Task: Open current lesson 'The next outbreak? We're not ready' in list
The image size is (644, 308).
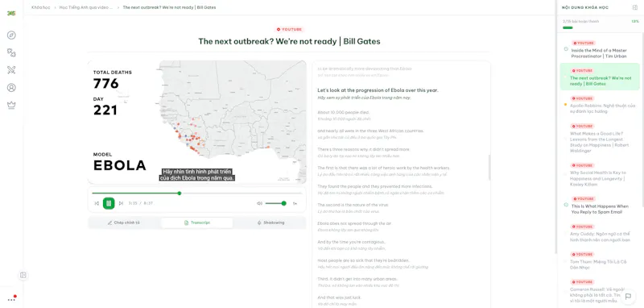Action: tap(600, 77)
